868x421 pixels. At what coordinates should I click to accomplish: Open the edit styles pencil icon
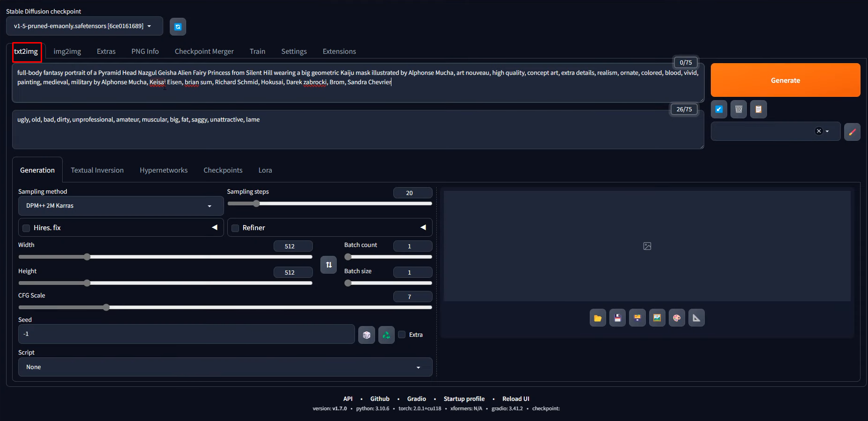pyautogui.click(x=852, y=132)
